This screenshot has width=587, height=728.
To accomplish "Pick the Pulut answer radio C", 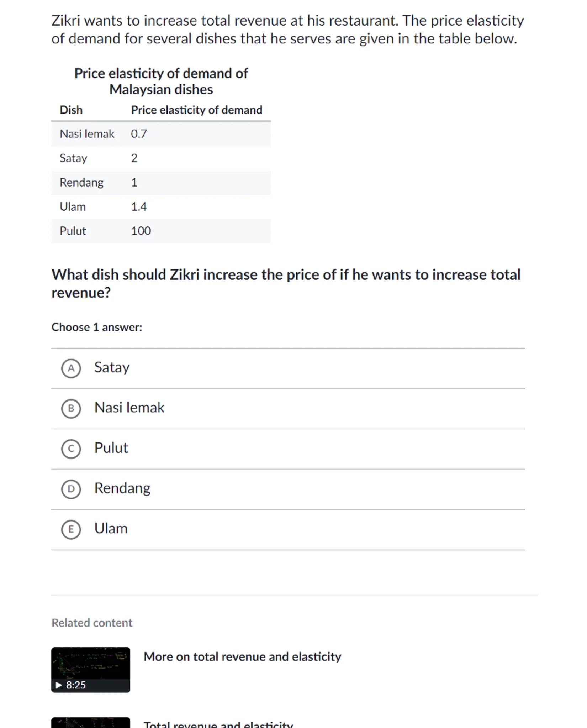I will pos(71,449).
